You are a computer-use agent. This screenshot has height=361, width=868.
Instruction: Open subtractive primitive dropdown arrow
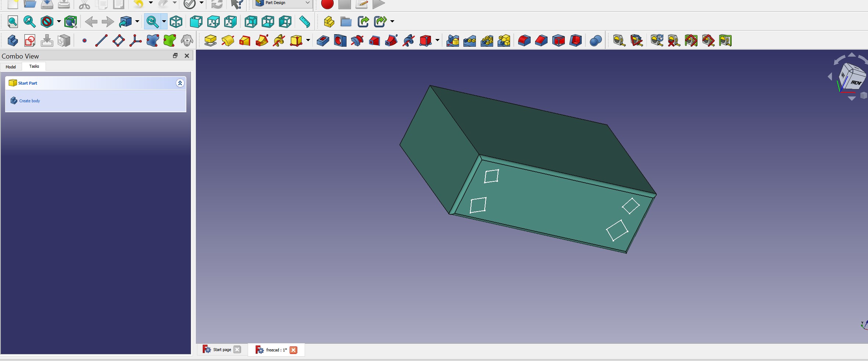click(437, 40)
